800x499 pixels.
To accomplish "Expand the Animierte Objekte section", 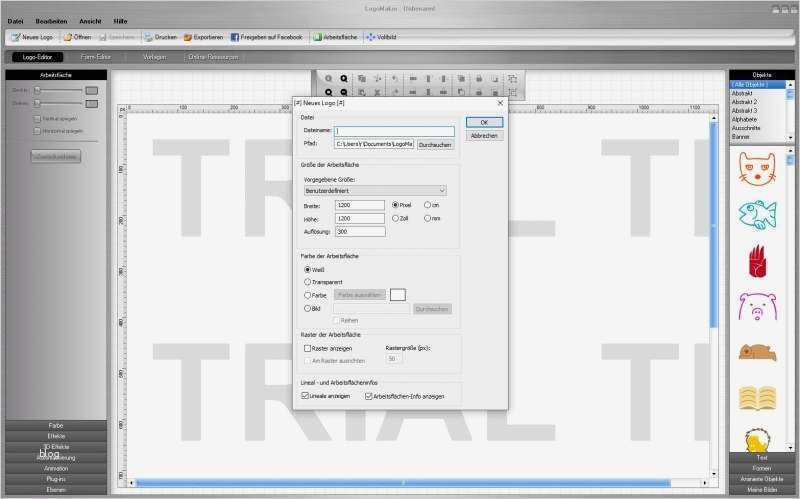I will click(x=762, y=479).
